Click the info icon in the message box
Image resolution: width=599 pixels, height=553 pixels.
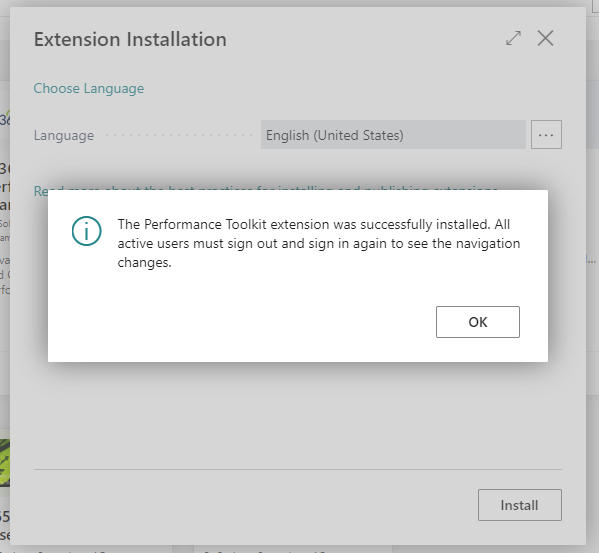[x=87, y=231]
